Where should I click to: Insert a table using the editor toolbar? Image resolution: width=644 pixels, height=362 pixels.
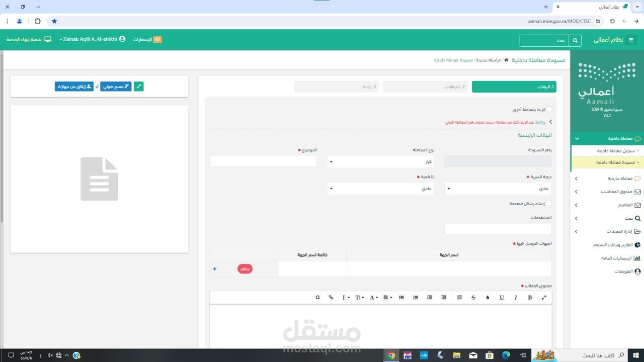click(x=459, y=298)
